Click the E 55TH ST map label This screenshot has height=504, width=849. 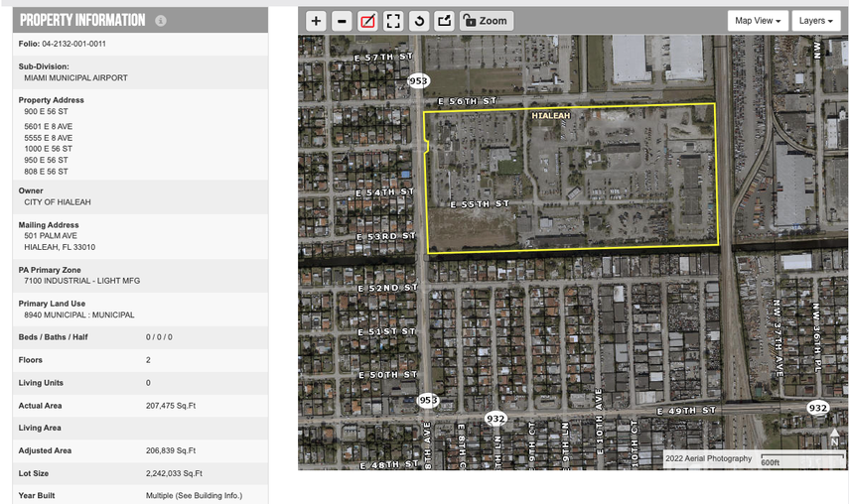pos(480,203)
